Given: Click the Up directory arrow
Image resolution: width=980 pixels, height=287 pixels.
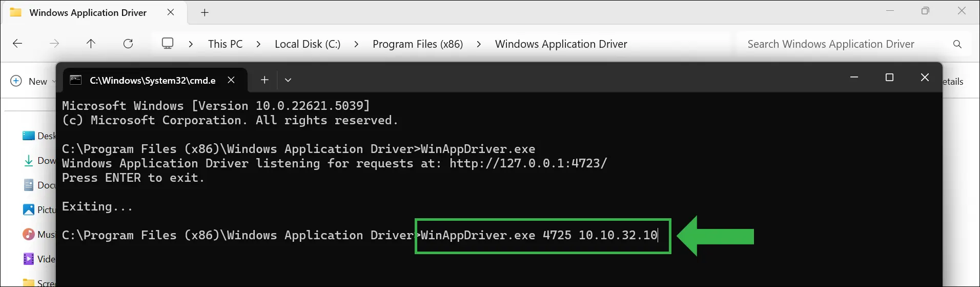Looking at the screenshot, I should point(91,44).
